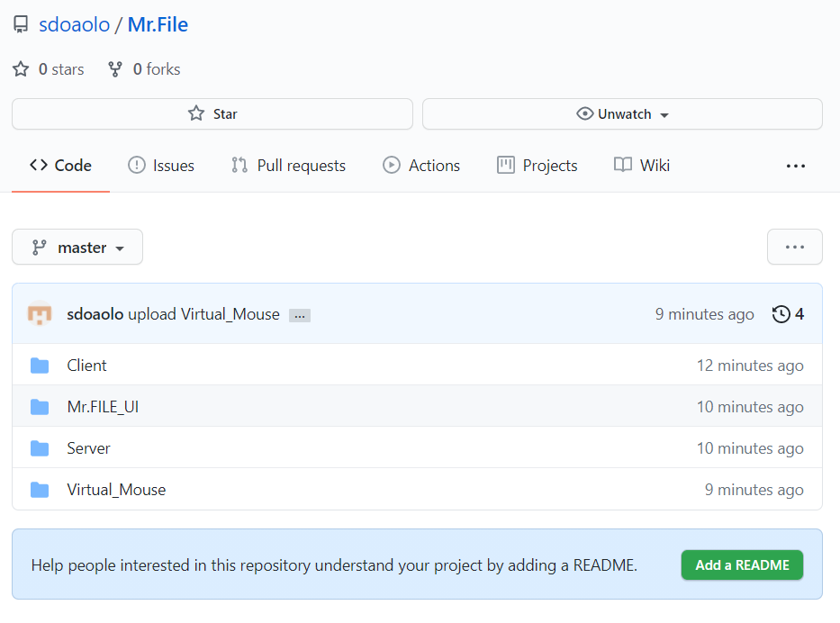View the 0 forks link
Viewport: 840px width, 623px height.
click(157, 69)
